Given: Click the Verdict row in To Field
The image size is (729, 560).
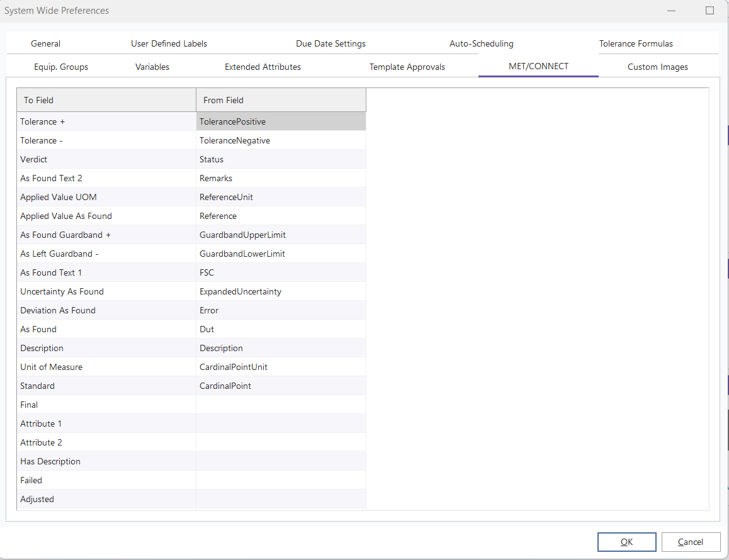Looking at the screenshot, I should [106, 159].
